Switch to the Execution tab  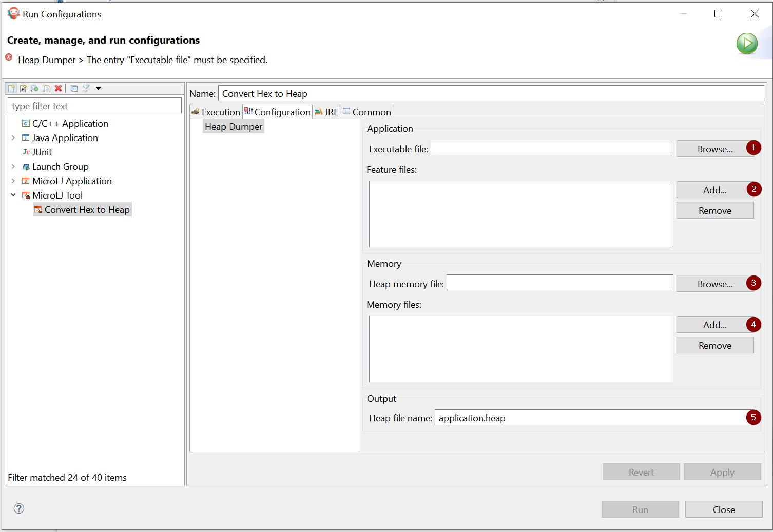[x=216, y=112]
